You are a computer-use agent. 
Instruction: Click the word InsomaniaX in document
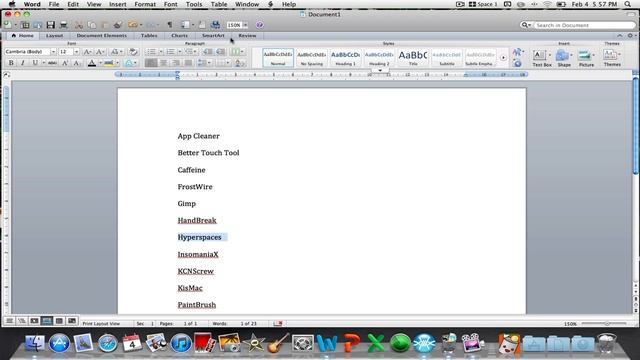(x=198, y=254)
